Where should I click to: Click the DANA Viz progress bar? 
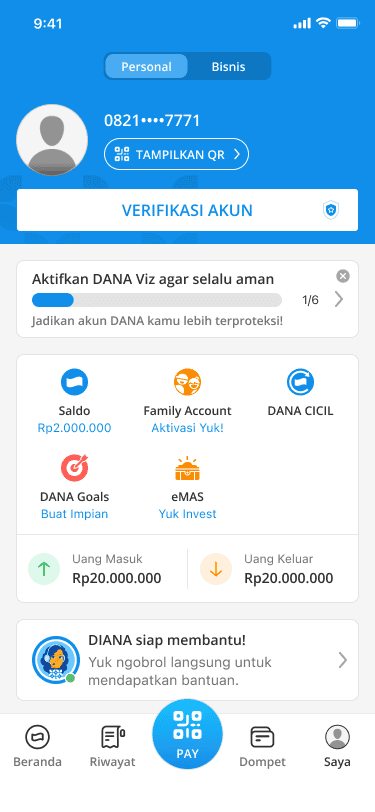[x=157, y=300]
